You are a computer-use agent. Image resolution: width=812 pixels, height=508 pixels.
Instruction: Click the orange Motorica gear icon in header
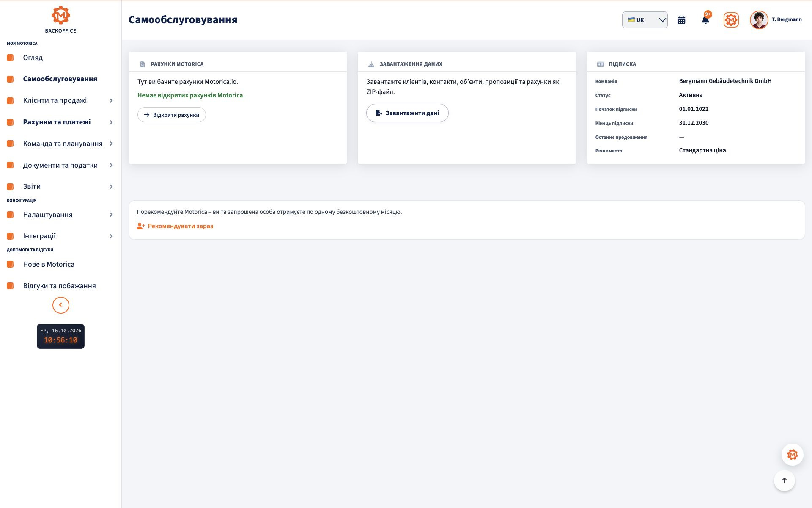coord(731,20)
